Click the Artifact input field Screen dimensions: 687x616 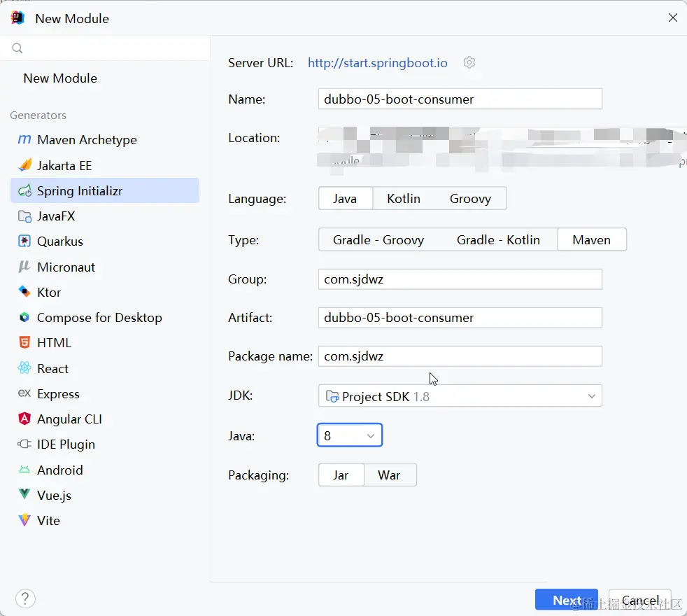[x=460, y=317]
